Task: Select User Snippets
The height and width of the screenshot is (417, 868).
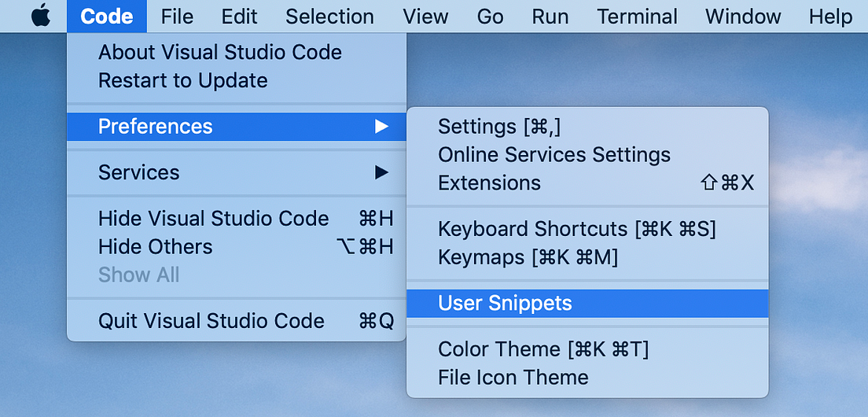Action: (587, 303)
